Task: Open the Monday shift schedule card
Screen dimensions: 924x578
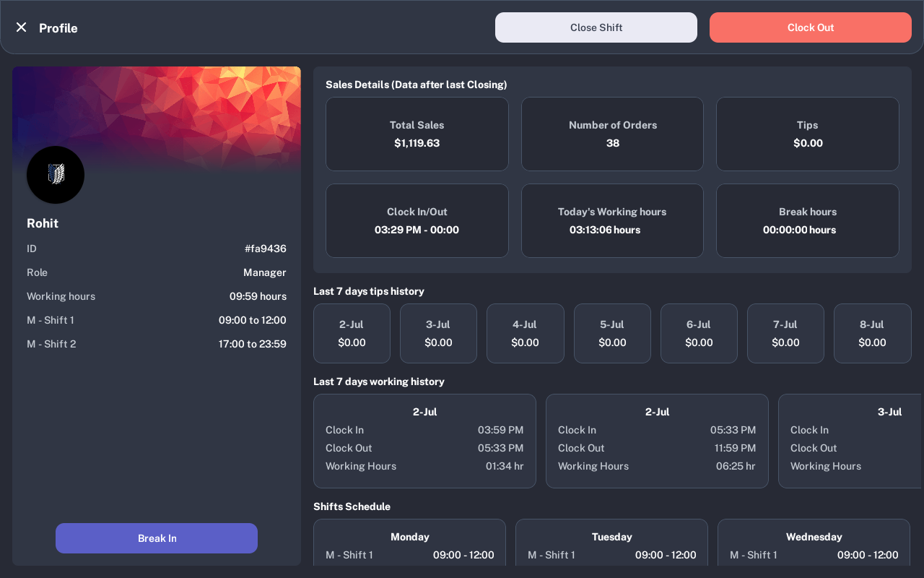Action: [409, 542]
